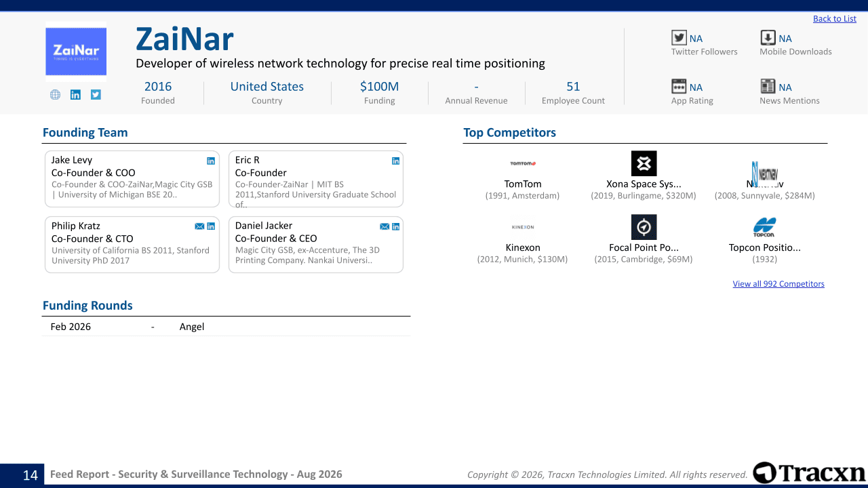868x488 pixels.
Task: Click the Mobile Downloads icon
Action: (768, 37)
